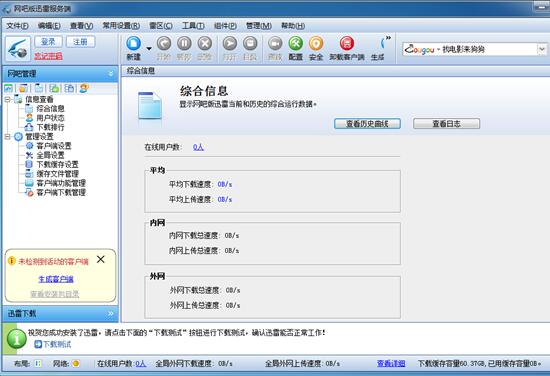550x376 pixels.
Task: Click the 查看日志 button
Action: (x=446, y=123)
